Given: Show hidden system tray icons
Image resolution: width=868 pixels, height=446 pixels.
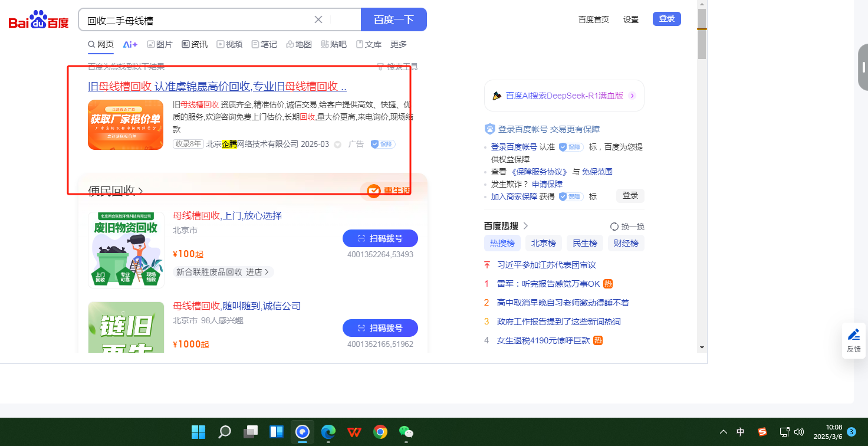Looking at the screenshot, I should click(x=723, y=432).
